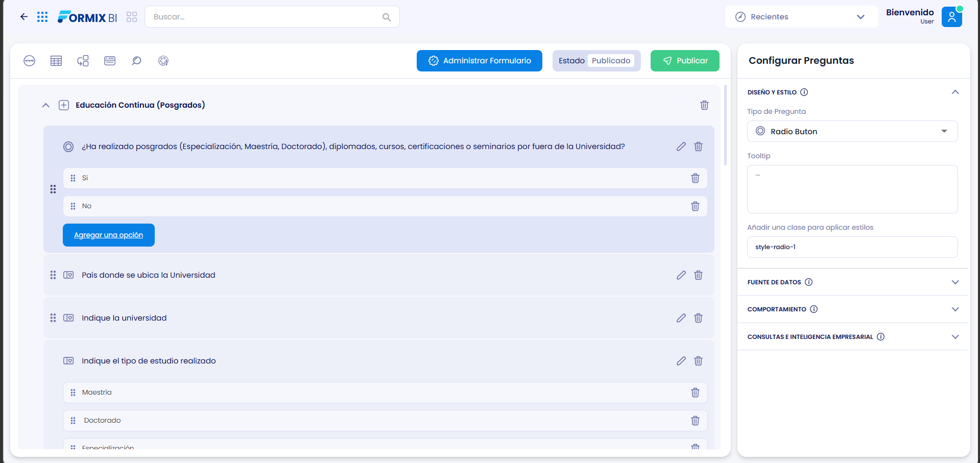Click the radio icon of the posgrados question
This screenshot has width=980, height=463.
(68, 147)
